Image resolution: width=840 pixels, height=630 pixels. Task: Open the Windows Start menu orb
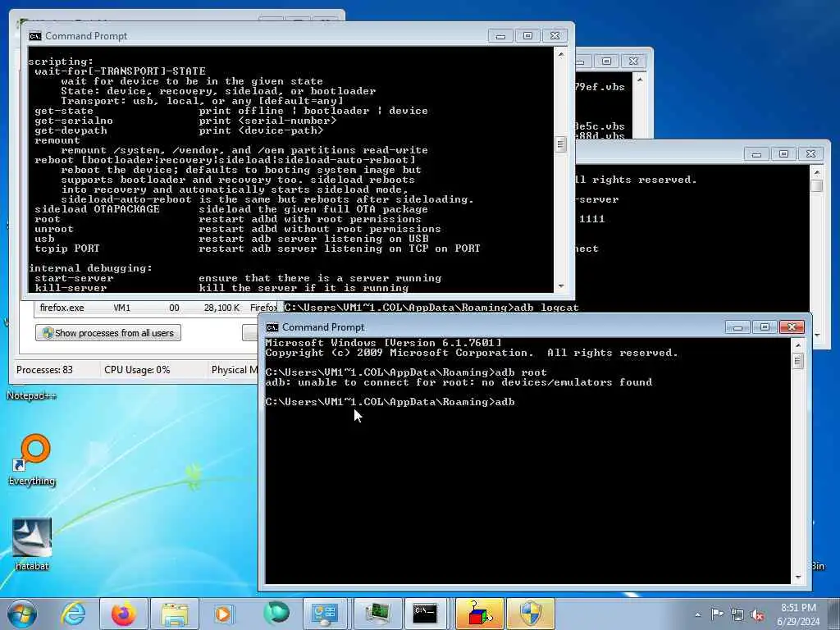pos(22,614)
